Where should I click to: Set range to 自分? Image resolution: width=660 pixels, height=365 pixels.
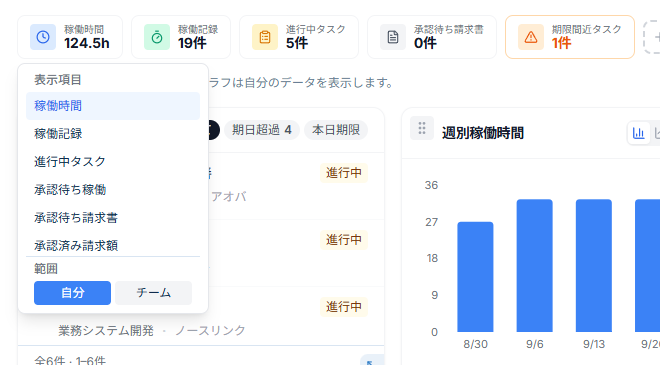[72, 293]
